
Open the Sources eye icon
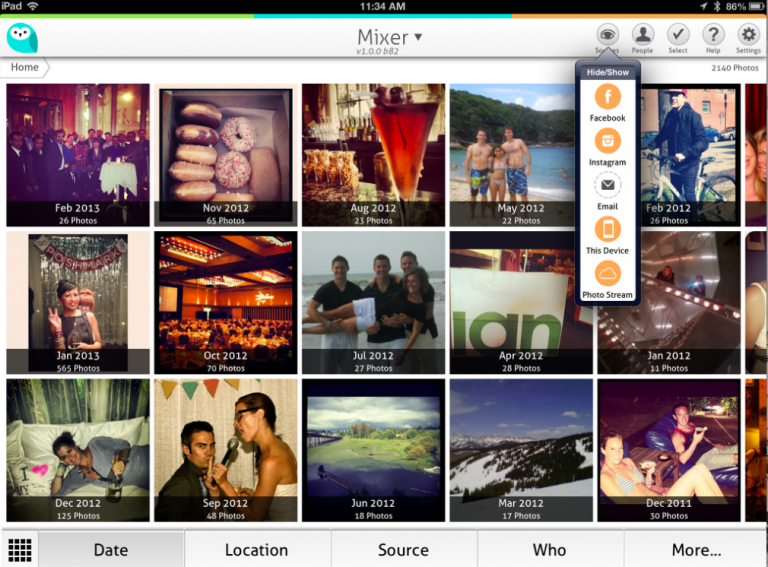(x=606, y=36)
